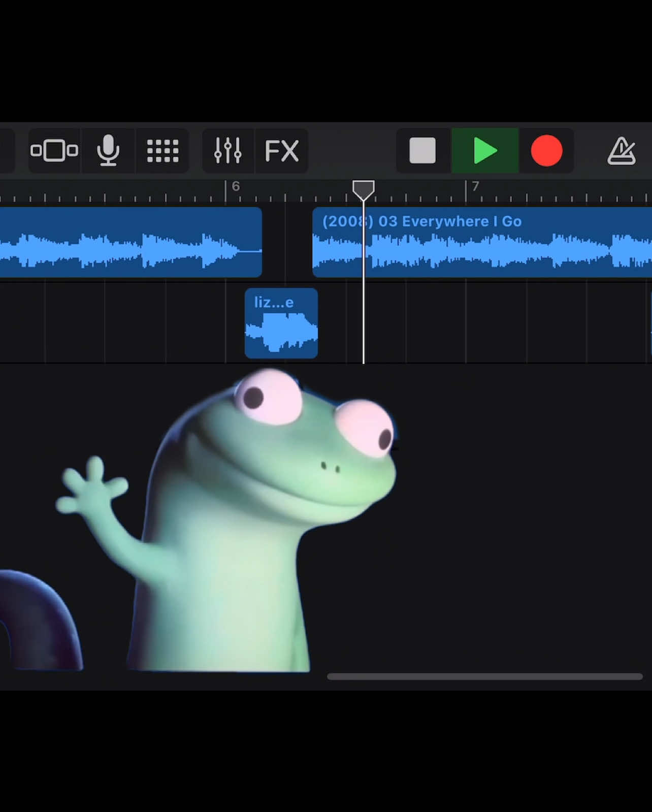
Task: Open the FX panel
Action: (282, 151)
